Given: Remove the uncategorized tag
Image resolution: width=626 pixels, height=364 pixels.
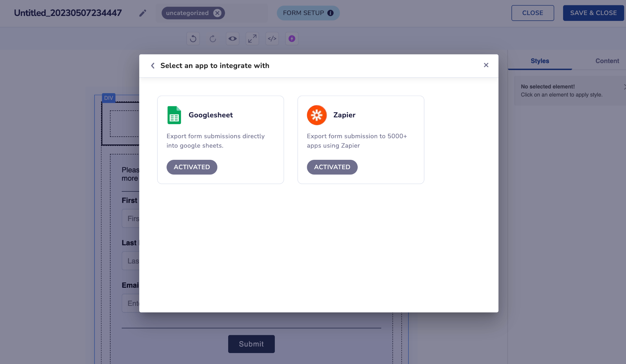Looking at the screenshot, I should [217, 13].
